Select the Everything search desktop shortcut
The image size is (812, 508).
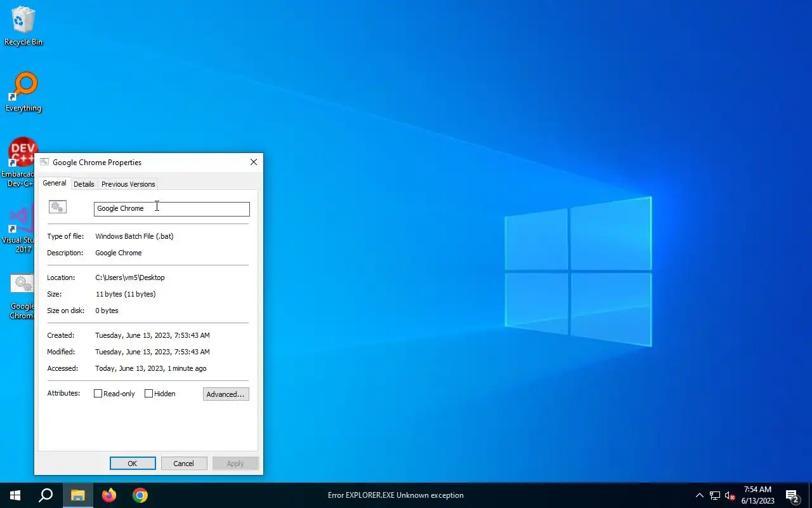click(23, 93)
